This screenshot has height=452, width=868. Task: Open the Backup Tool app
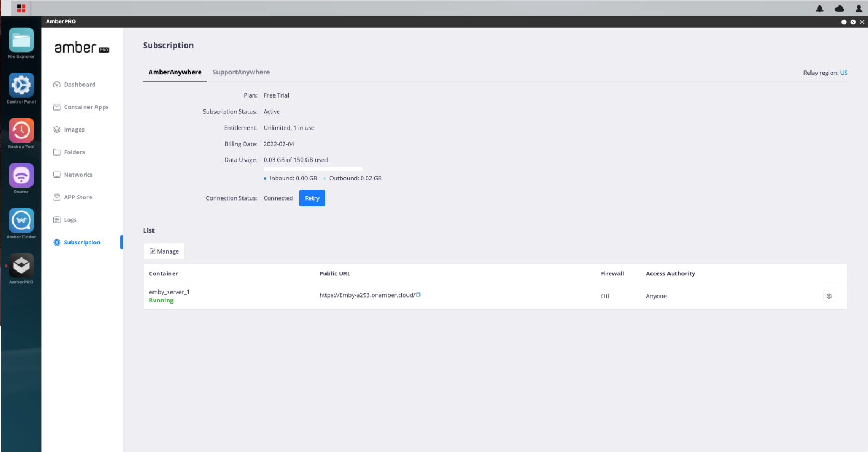coord(21,130)
